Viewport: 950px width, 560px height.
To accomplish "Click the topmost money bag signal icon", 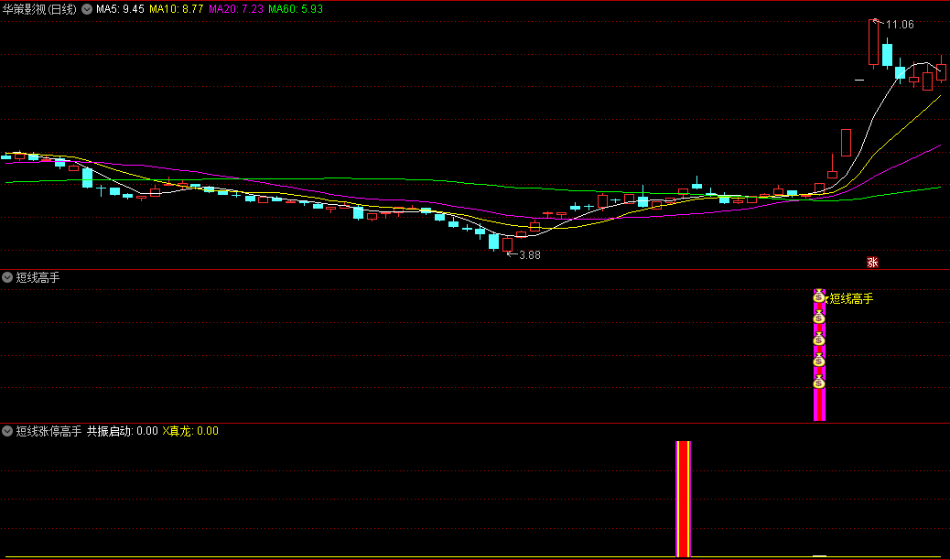I will [x=819, y=296].
